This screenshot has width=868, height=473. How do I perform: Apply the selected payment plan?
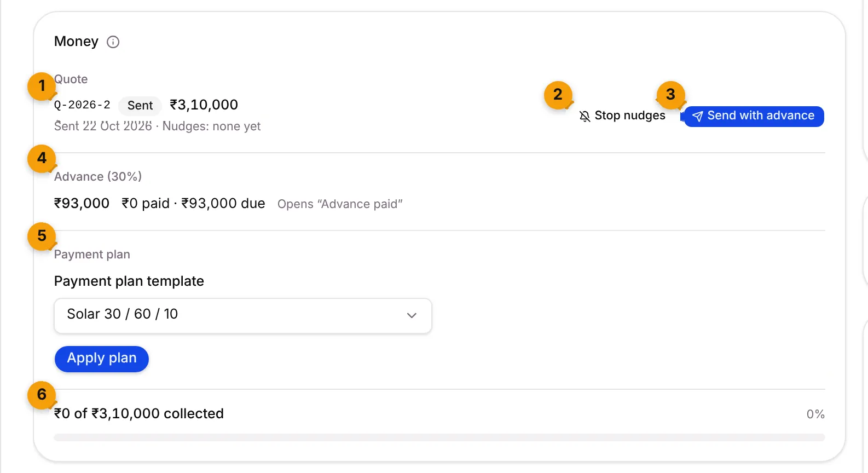102,359
